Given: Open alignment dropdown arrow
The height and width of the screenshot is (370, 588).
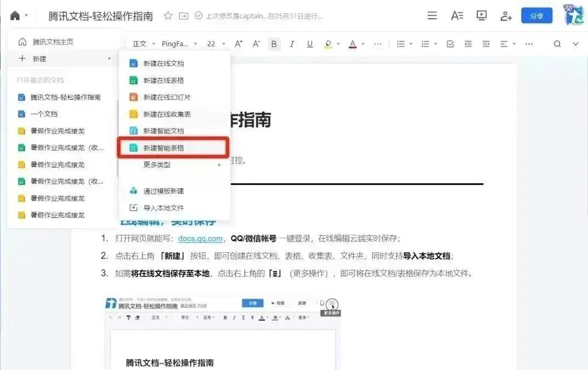Looking at the screenshot, I should 514,44.
